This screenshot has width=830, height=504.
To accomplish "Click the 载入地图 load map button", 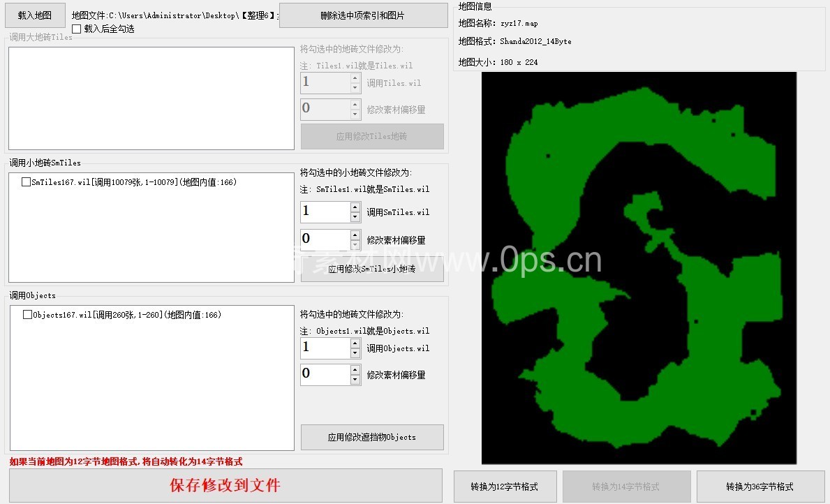I will 35,15.
